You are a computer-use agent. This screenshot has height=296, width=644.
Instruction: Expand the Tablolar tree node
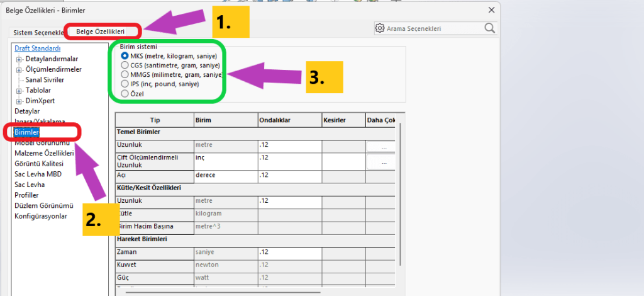click(x=19, y=91)
